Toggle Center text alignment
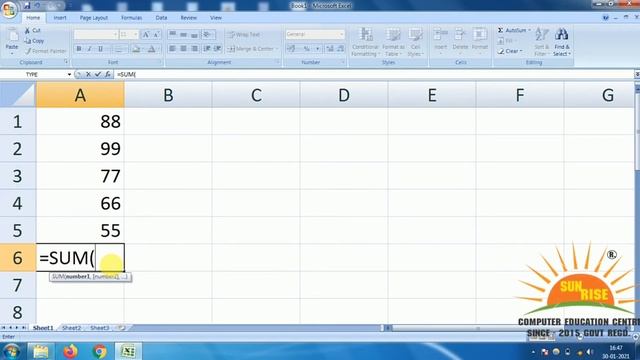 point(184,49)
